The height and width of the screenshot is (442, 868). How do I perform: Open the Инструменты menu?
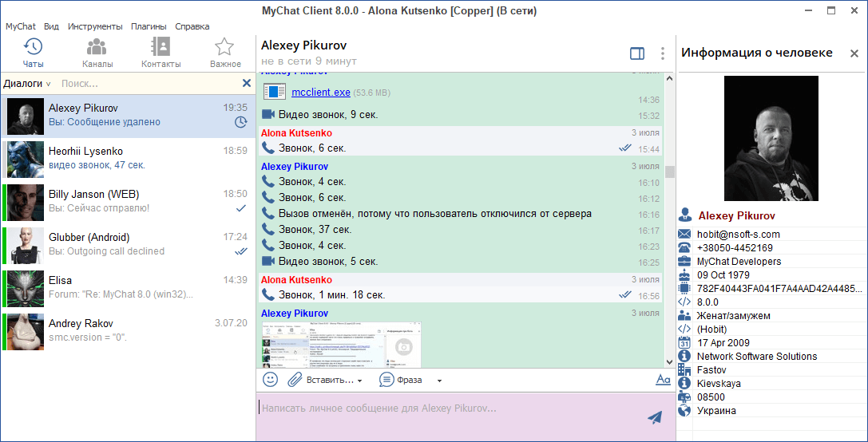click(x=95, y=26)
